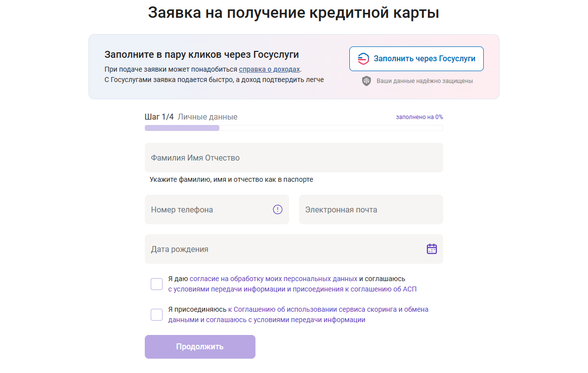Tick the scoring service agreement checkbox
Viewport: 588px width, 373px height.
click(x=157, y=315)
